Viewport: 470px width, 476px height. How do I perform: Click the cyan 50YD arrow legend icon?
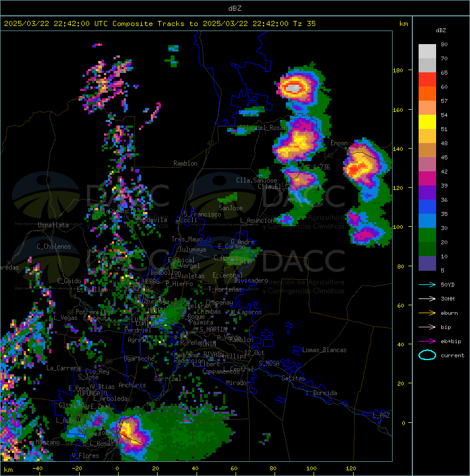pyautogui.click(x=427, y=285)
